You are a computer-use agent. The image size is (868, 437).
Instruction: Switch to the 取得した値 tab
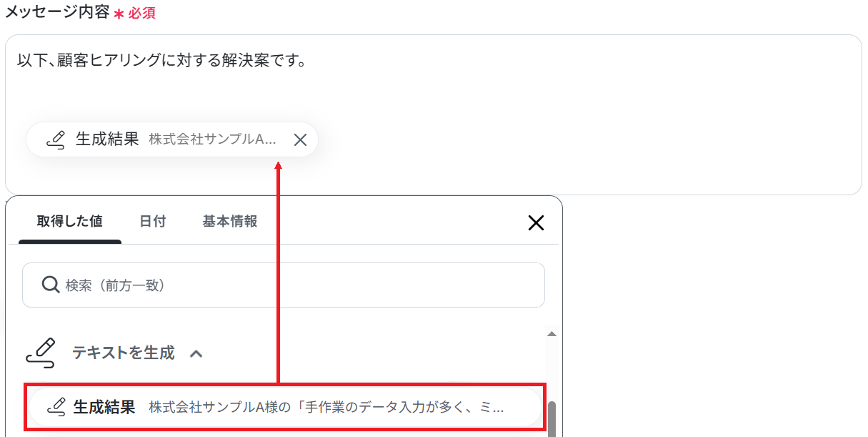(x=70, y=221)
